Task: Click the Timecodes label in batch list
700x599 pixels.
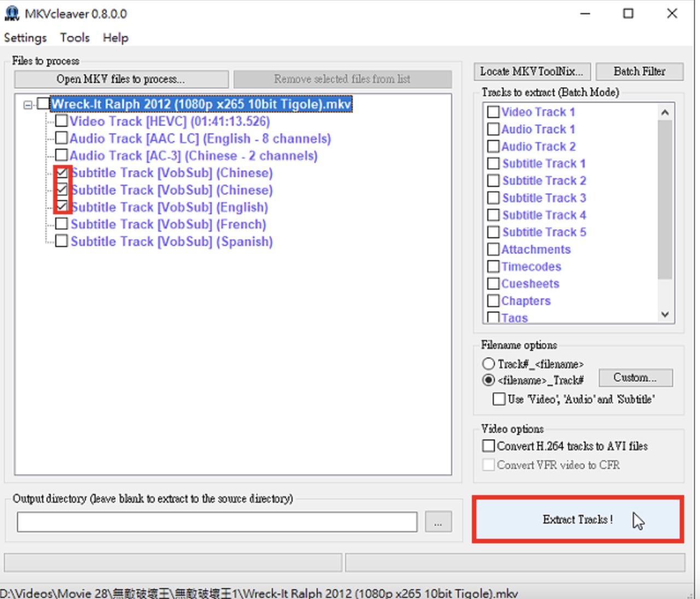Action: (x=532, y=267)
